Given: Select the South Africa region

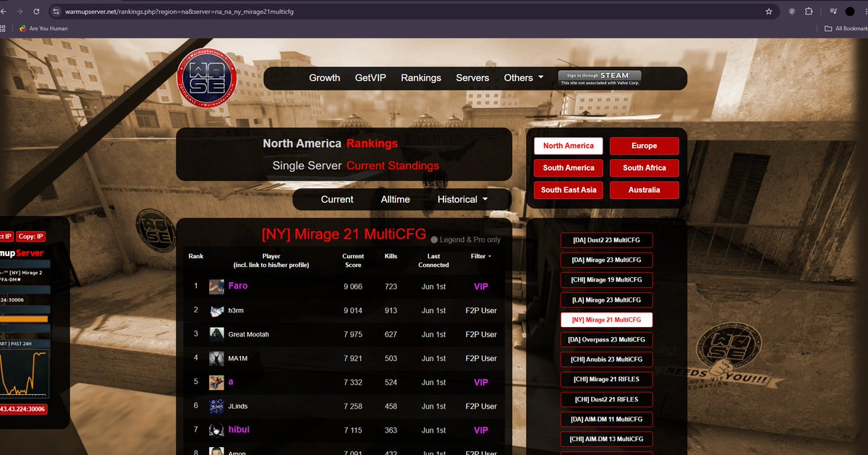Looking at the screenshot, I should click(x=644, y=168).
